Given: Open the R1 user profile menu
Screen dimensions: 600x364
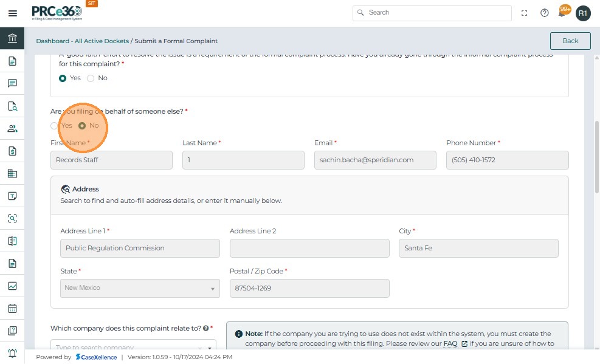Looking at the screenshot, I should (x=583, y=13).
